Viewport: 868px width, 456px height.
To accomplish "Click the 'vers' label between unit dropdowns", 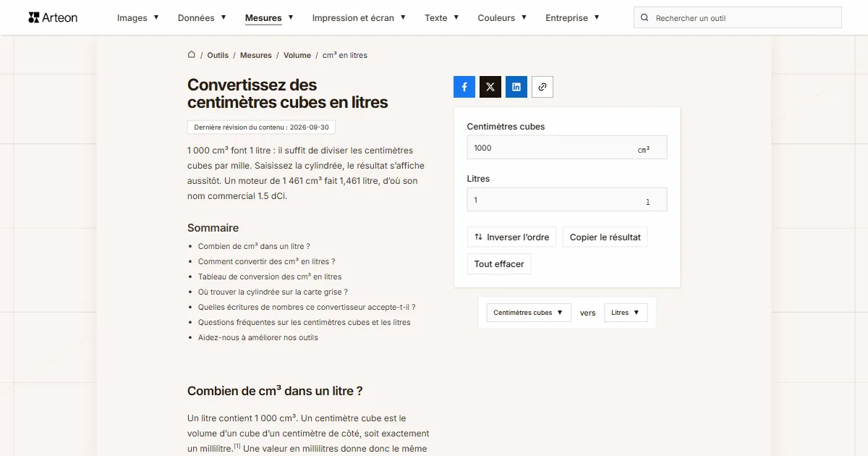I will point(588,313).
